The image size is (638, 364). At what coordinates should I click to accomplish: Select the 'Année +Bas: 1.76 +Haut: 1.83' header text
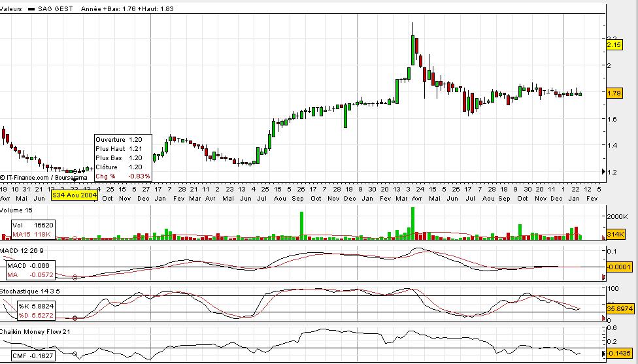point(127,8)
